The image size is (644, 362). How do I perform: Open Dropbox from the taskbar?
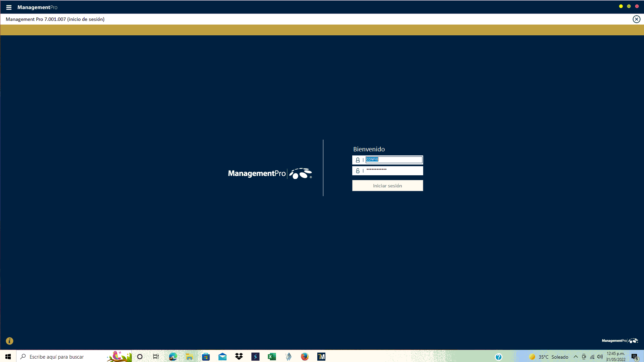tap(239, 357)
